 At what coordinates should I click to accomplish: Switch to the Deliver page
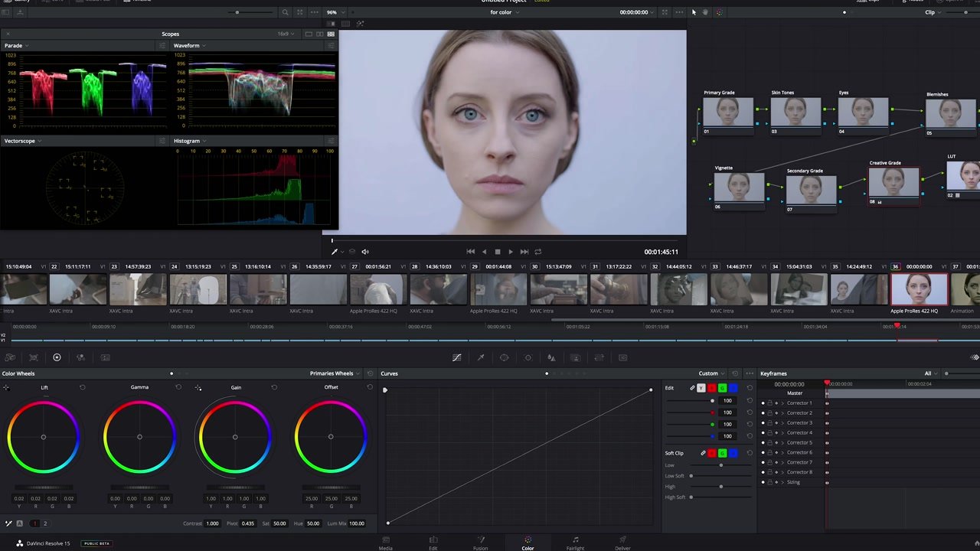point(622,543)
